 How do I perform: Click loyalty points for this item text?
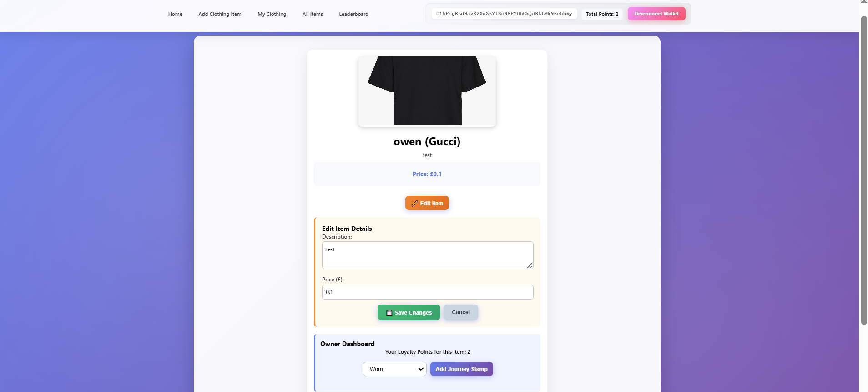[428, 352]
